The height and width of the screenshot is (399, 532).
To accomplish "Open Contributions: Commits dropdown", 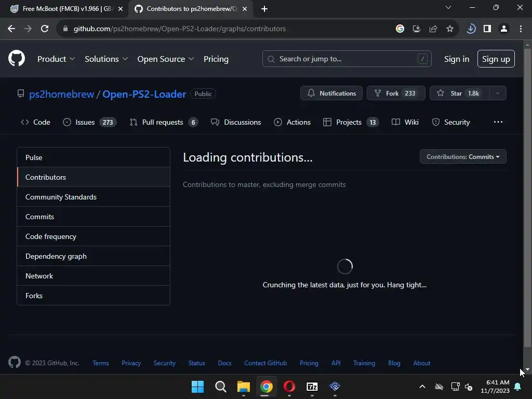I will (463, 157).
